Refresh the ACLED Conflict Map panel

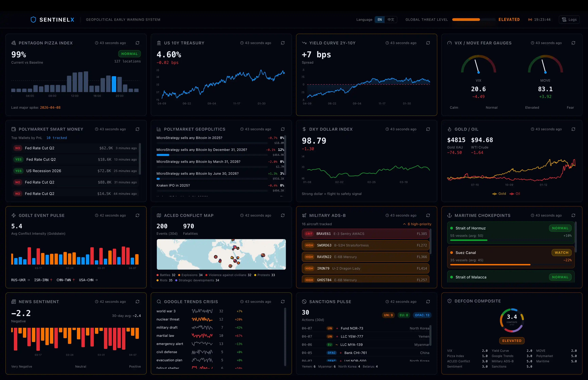283,215
